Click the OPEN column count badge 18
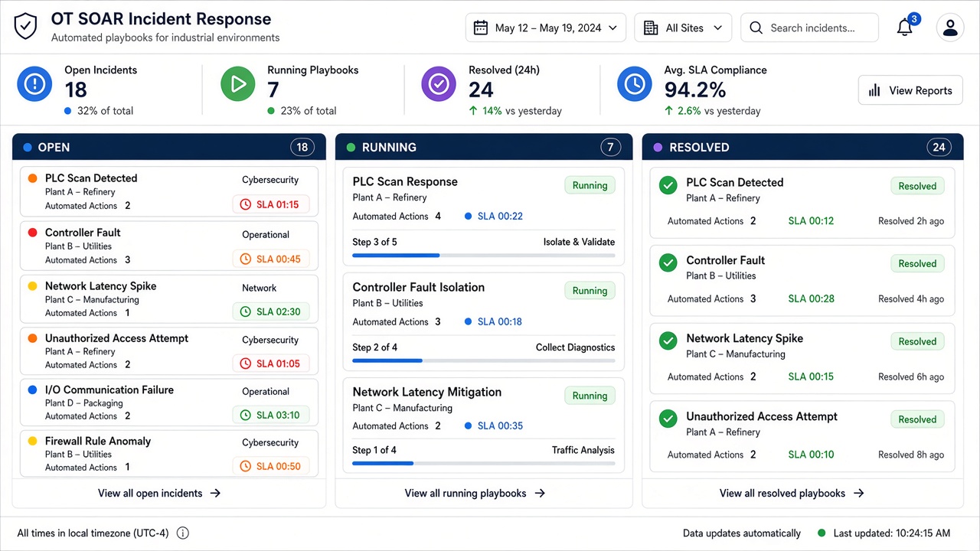 [302, 147]
